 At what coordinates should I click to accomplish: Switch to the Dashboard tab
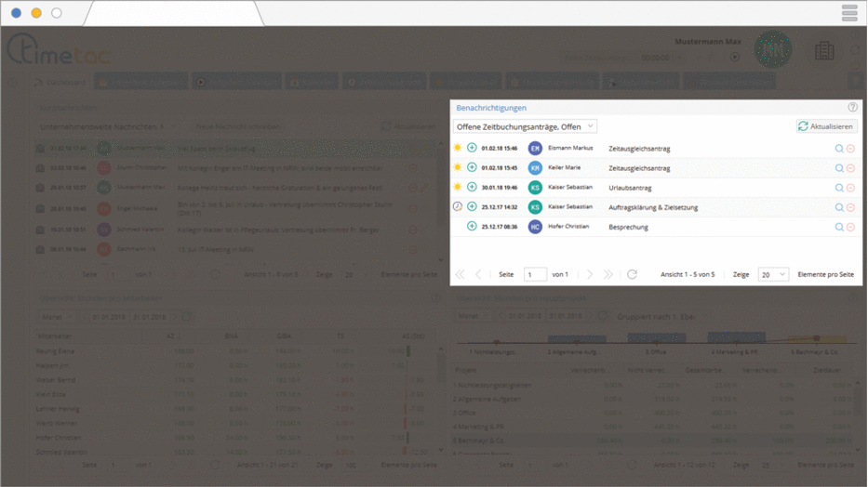point(61,83)
